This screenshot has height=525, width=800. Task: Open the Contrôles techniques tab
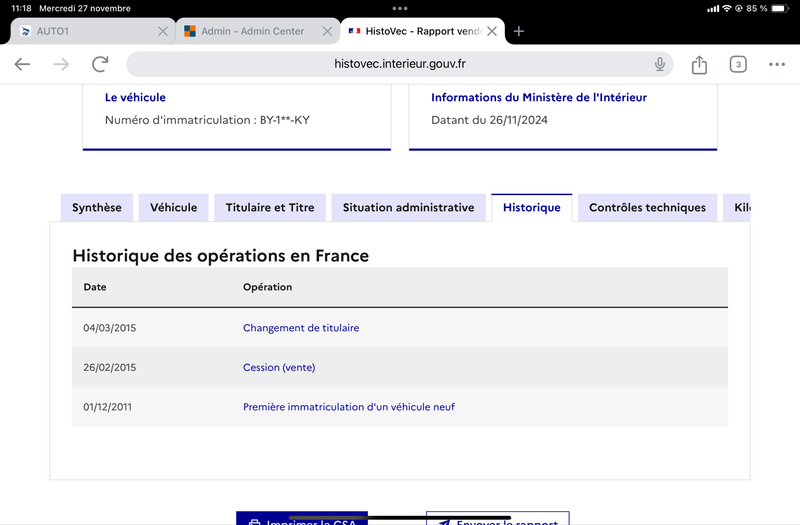(x=647, y=208)
